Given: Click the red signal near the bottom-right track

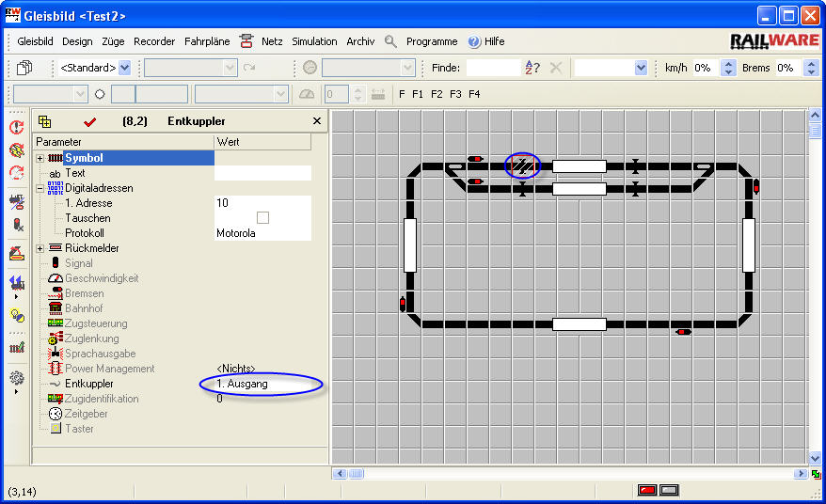Looking at the screenshot, I should [683, 332].
